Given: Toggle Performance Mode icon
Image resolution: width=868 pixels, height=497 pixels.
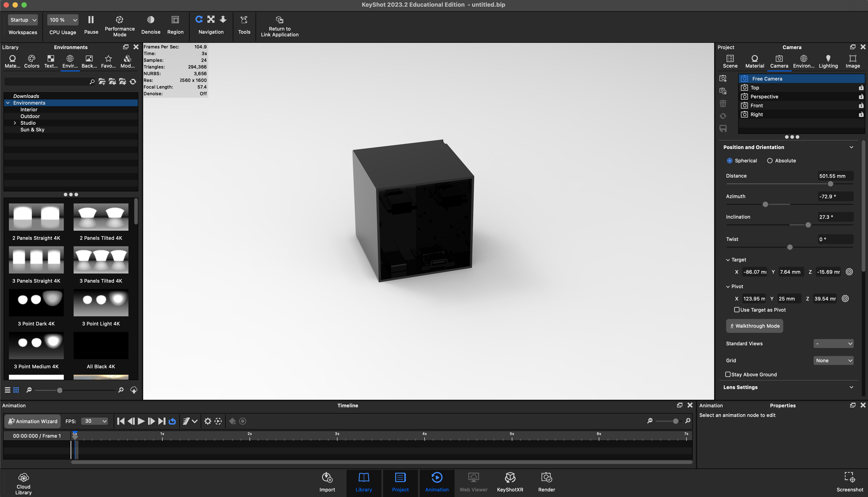Looking at the screenshot, I should pos(119,20).
